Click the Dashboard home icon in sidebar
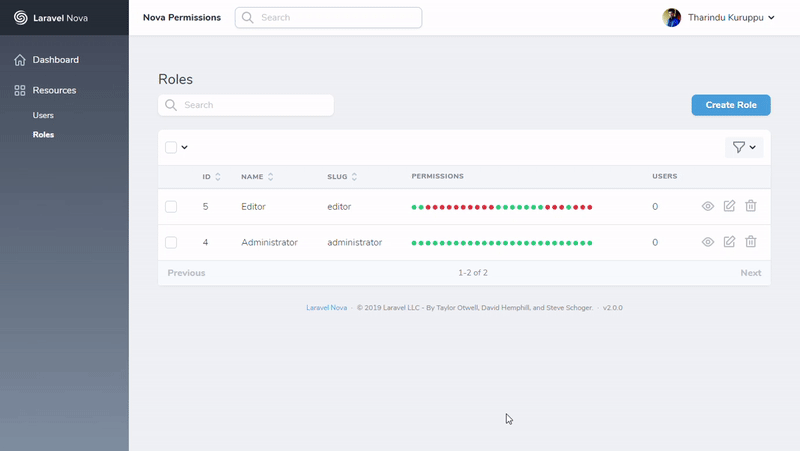 20,60
